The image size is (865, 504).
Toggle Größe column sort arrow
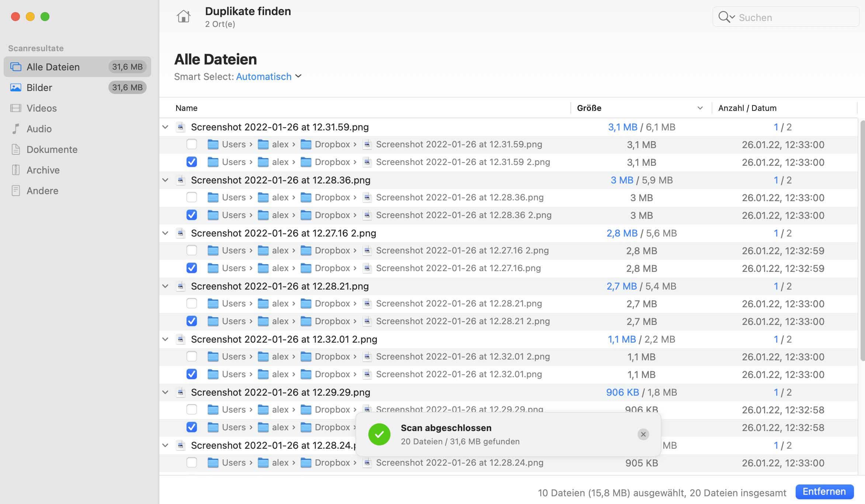(x=700, y=108)
